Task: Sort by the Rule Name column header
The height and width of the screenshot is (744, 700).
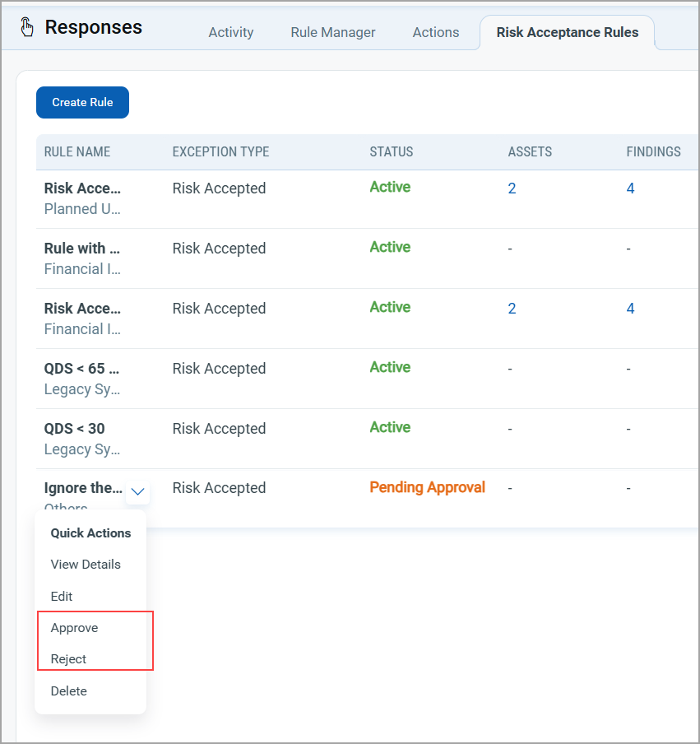Action: click(77, 152)
